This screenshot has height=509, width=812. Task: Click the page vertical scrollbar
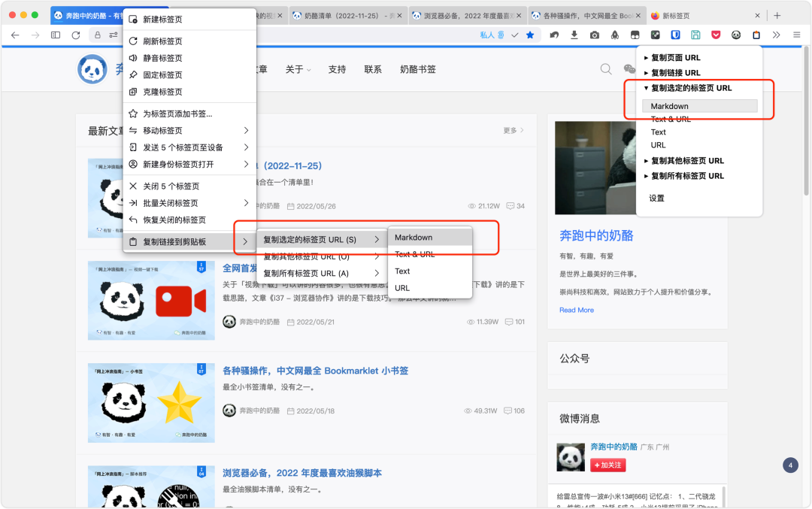pos(806,121)
